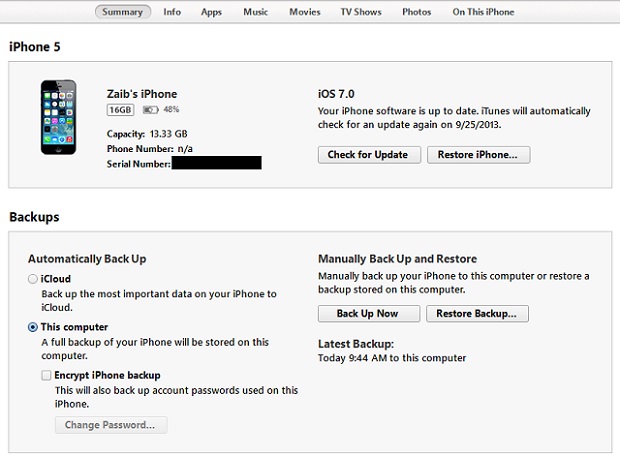This screenshot has width=620, height=457.
Task: Click the iPhone 5 device image
Action: 59,117
